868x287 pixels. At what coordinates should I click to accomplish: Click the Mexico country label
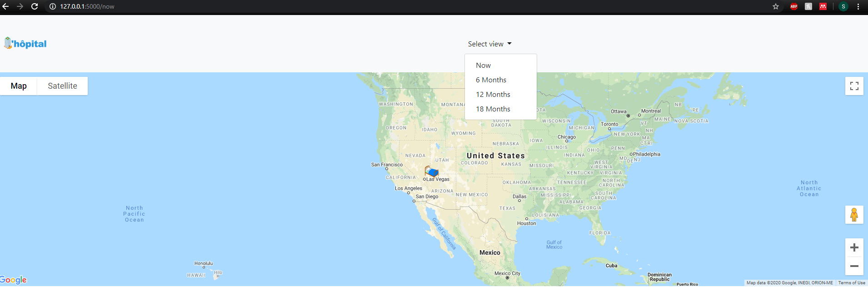(x=490, y=252)
